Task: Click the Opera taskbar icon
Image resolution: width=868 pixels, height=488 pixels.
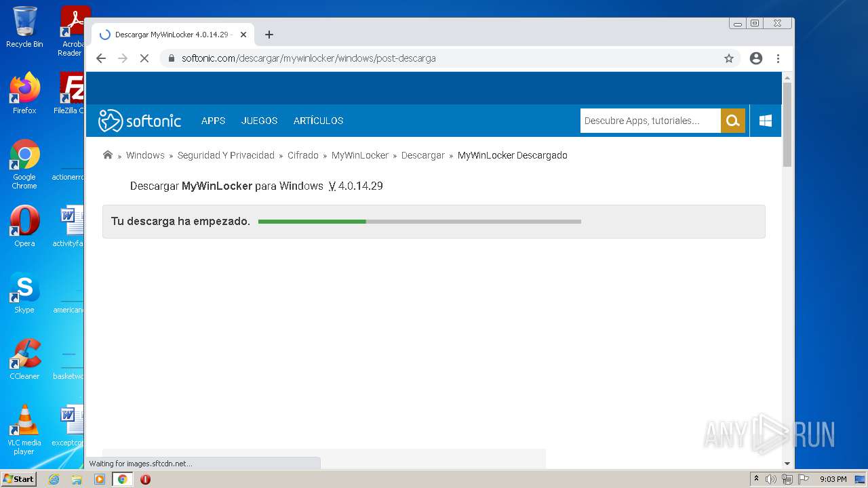Action: point(145,479)
